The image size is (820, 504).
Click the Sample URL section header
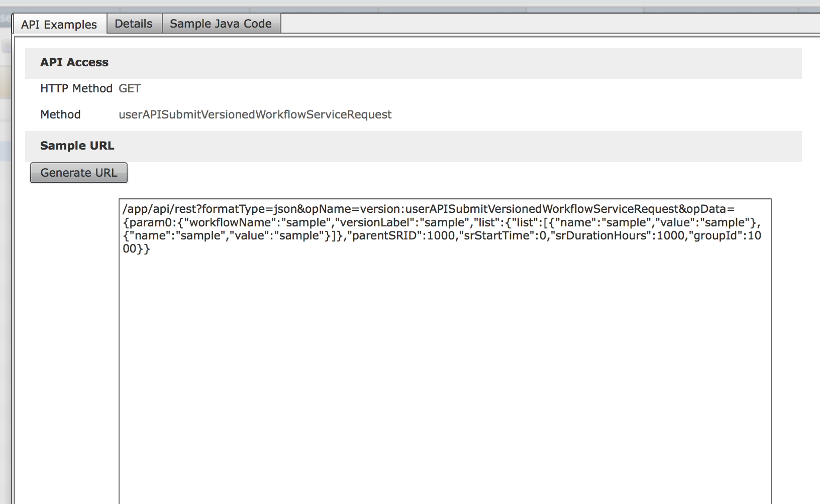click(413, 146)
